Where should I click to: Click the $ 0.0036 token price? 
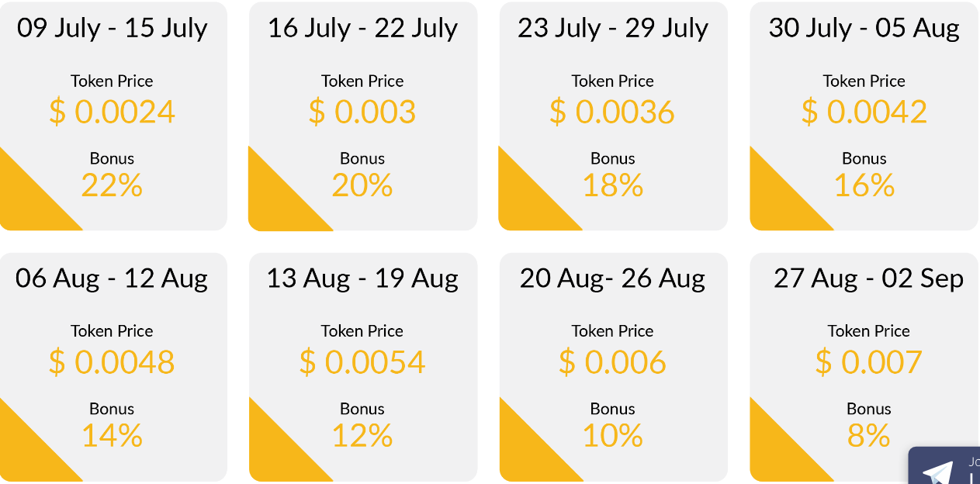[x=612, y=112]
